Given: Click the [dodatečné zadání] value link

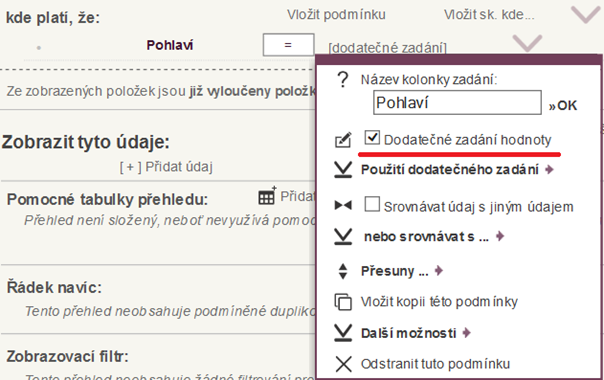Looking at the screenshot, I should click(x=388, y=48).
